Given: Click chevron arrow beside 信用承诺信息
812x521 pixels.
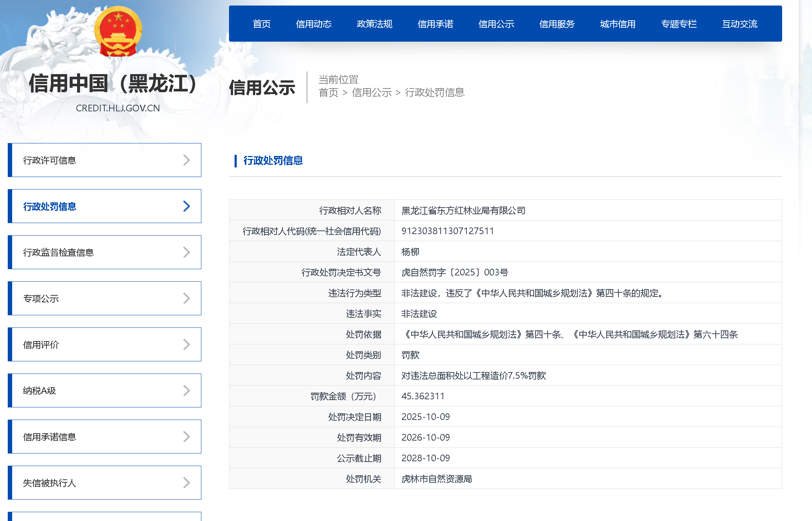Looking at the screenshot, I should (x=187, y=437).
